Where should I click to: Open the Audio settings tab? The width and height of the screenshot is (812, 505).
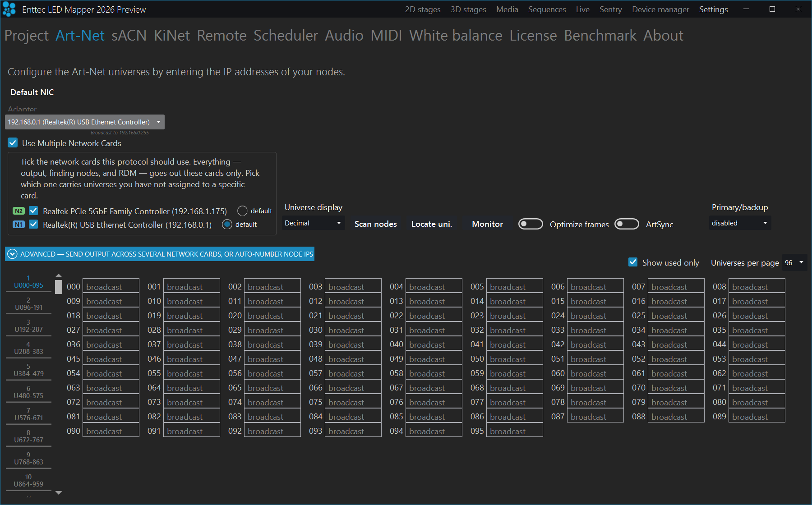344,36
